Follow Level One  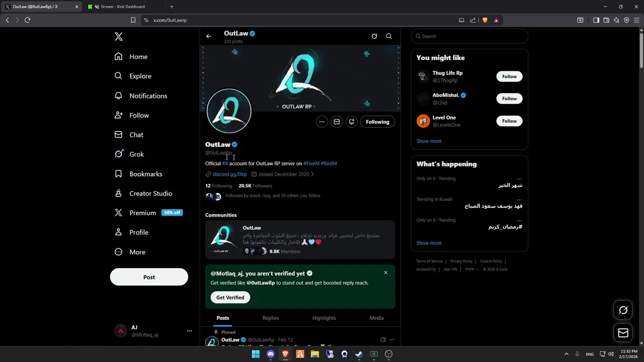(509, 121)
